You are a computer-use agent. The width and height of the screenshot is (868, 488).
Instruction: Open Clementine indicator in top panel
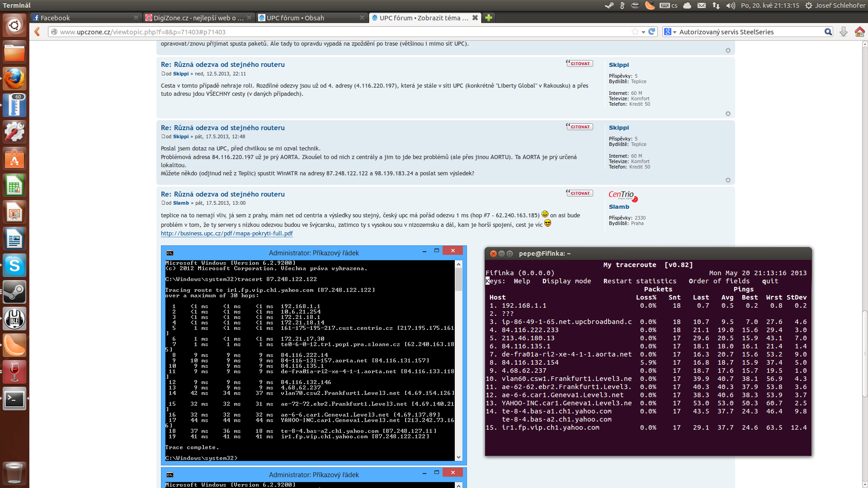[650, 5]
